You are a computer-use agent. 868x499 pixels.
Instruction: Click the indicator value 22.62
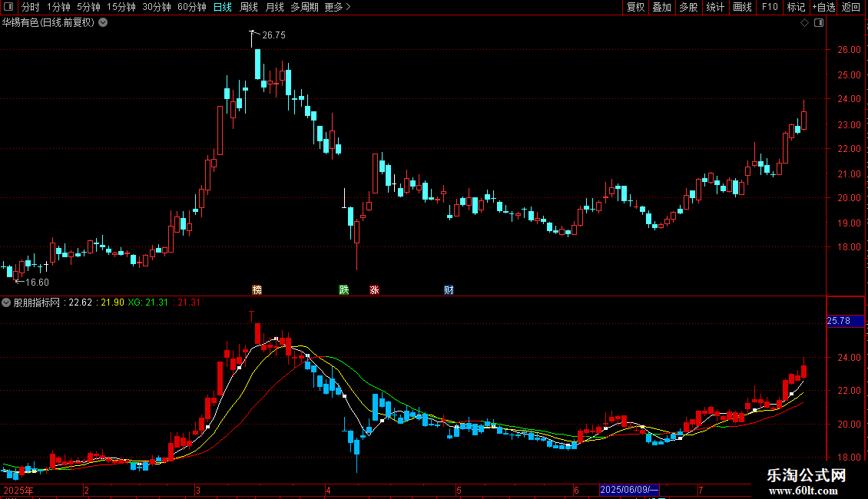(80, 302)
